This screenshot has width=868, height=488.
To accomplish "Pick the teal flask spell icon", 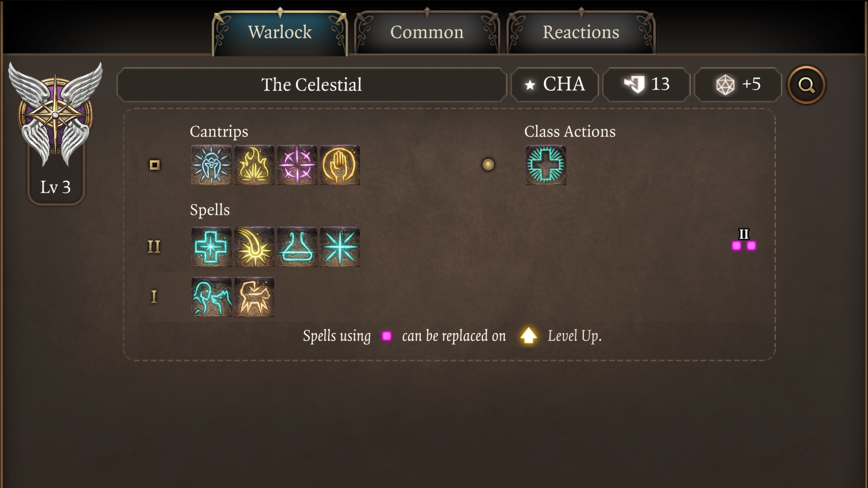I will point(297,247).
